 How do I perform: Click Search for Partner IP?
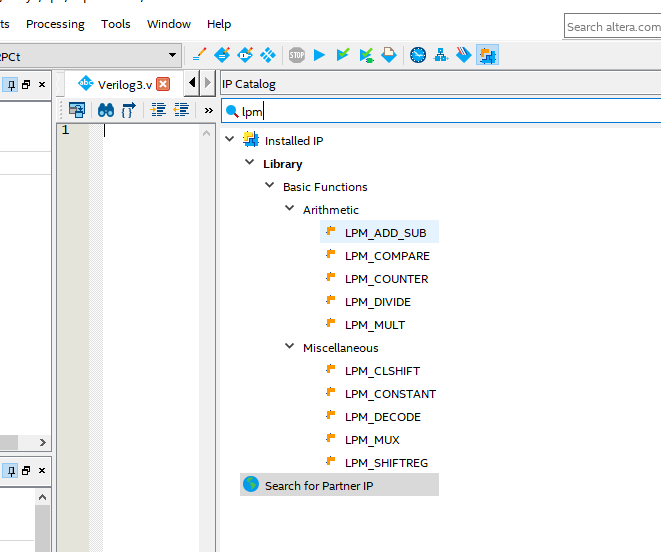[x=318, y=485]
